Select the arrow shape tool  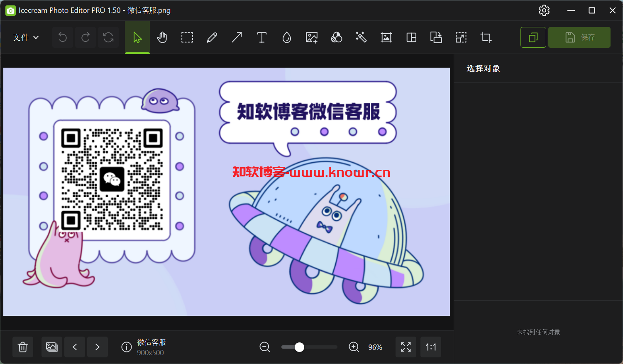(237, 37)
